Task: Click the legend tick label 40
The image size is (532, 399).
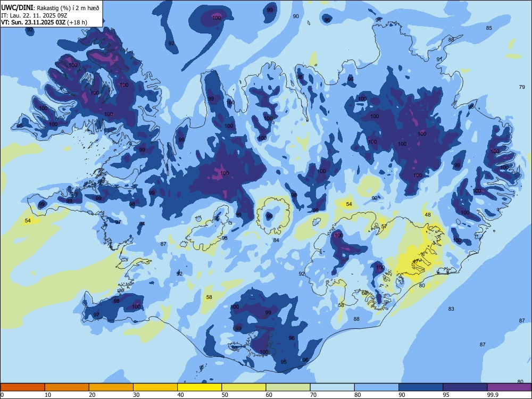Action: click(x=180, y=395)
